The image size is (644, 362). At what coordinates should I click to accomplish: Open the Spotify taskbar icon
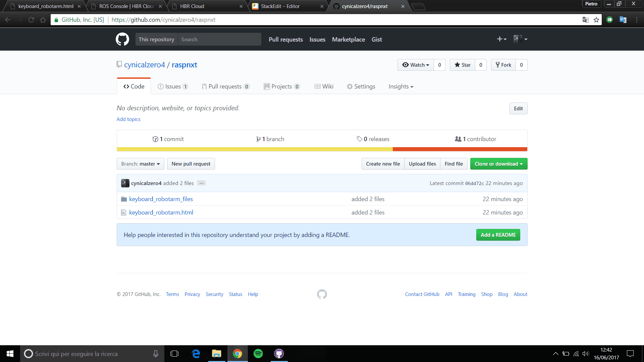click(x=258, y=354)
